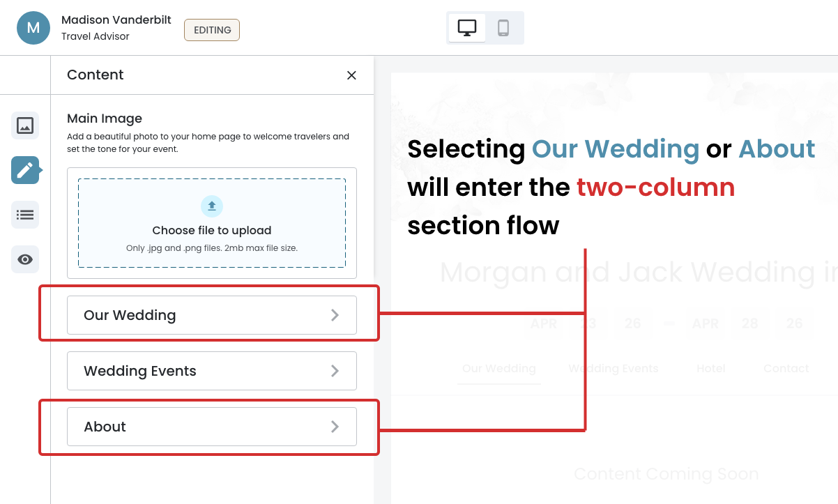Viewport: 838px width, 504px height.
Task: Open Wedding Events tab in preview
Action: 614,368
